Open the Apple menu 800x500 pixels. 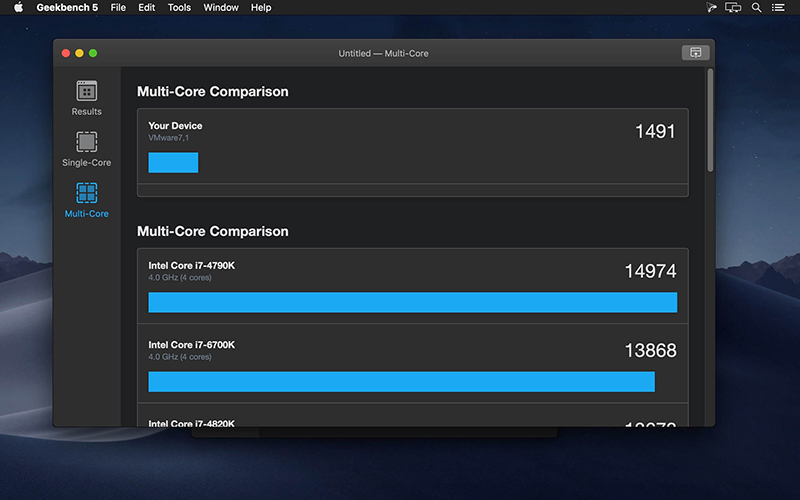click(18, 7)
